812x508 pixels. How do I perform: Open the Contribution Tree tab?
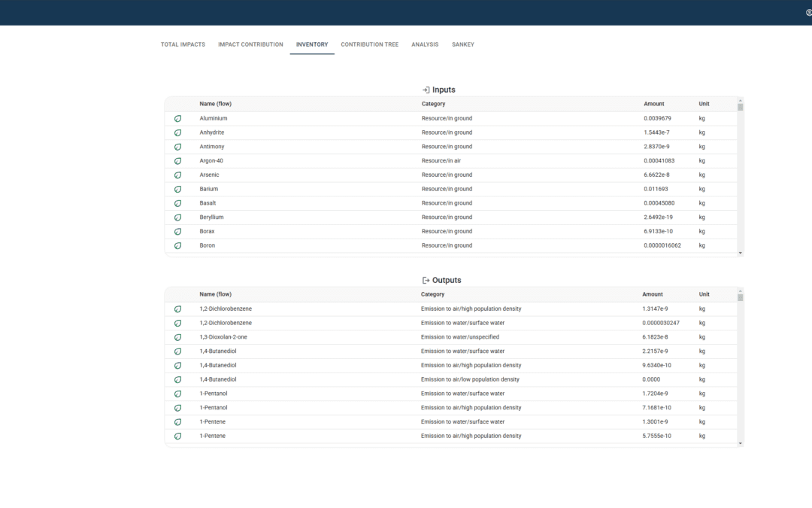[x=370, y=44]
